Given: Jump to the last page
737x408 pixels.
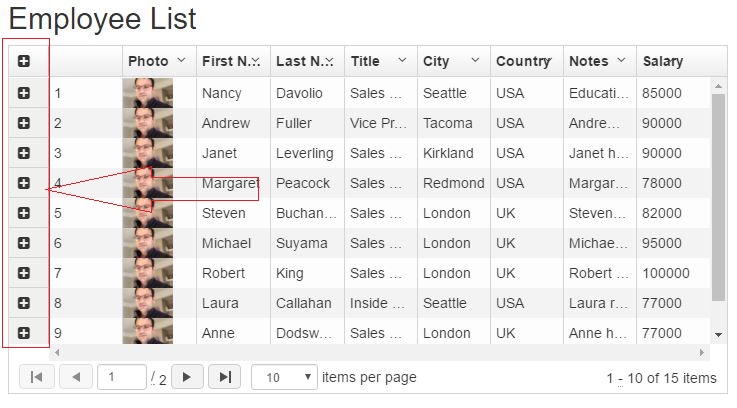Looking at the screenshot, I should point(225,377).
